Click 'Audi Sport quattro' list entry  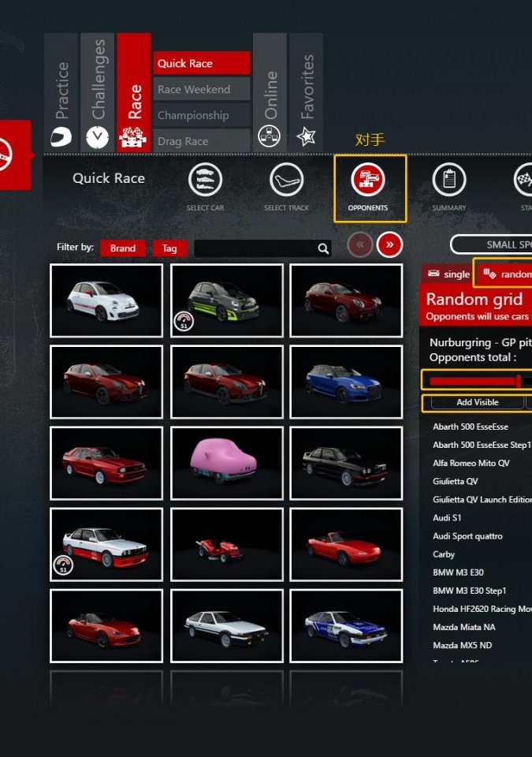(468, 536)
